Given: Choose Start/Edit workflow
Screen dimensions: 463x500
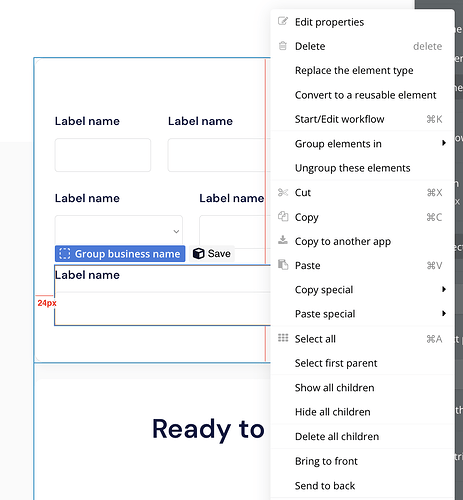Looking at the screenshot, I should 340,119.
